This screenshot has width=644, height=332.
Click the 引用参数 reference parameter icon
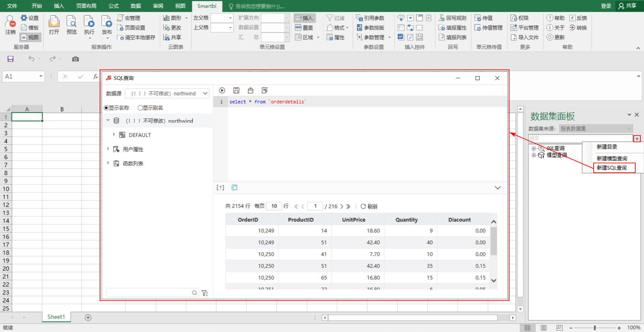[370, 18]
